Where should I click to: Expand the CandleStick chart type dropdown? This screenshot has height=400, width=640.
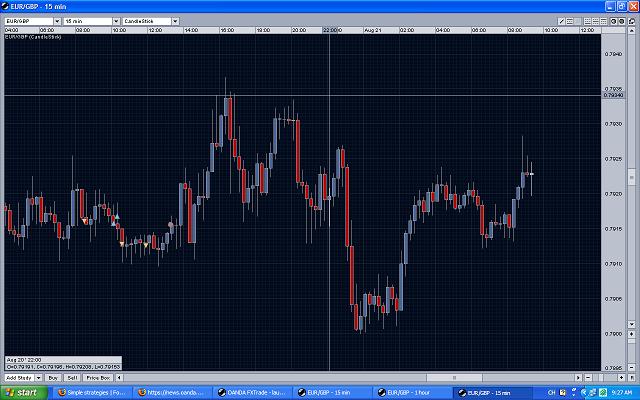[149, 20]
